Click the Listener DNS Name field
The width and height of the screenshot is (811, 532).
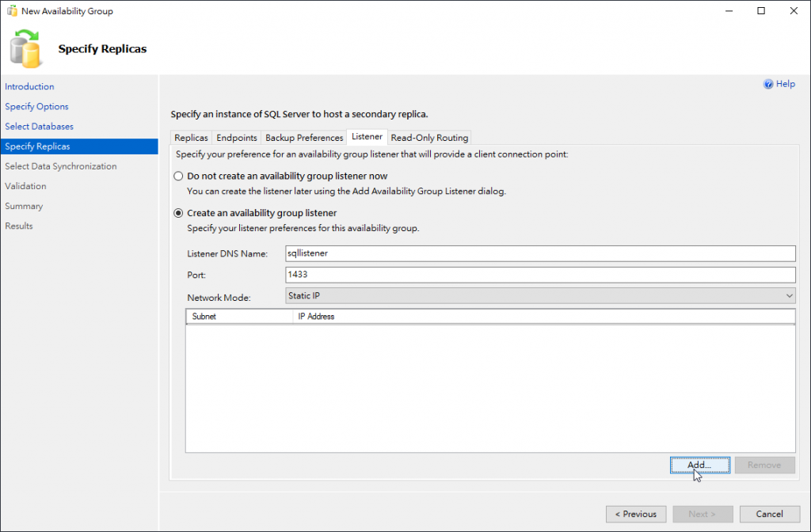click(540, 253)
